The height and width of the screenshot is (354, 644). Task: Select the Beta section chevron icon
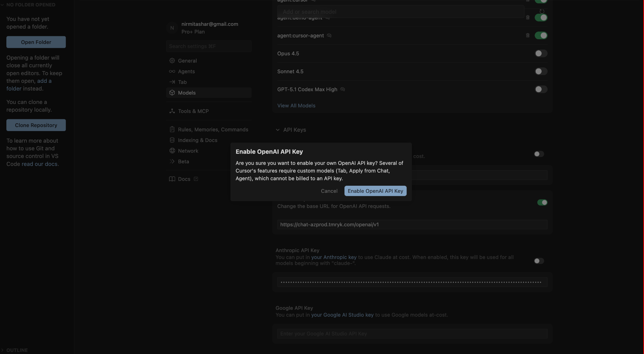click(172, 161)
